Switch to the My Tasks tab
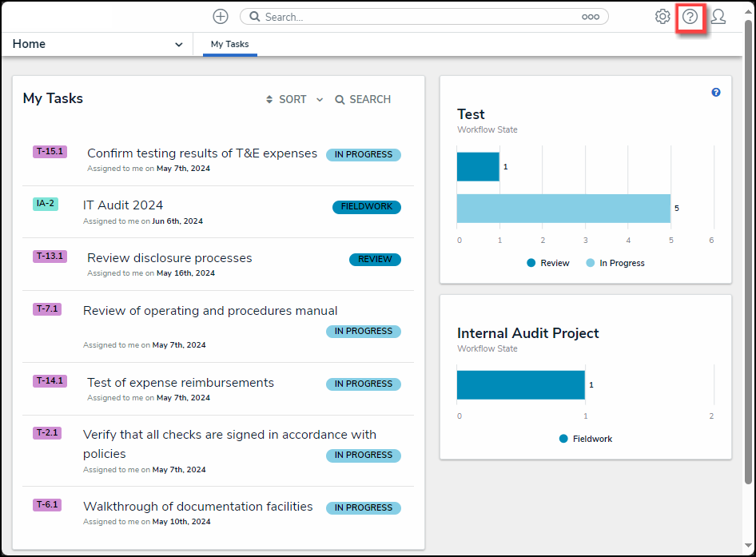This screenshot has height=557, width=756. (230, 45)
